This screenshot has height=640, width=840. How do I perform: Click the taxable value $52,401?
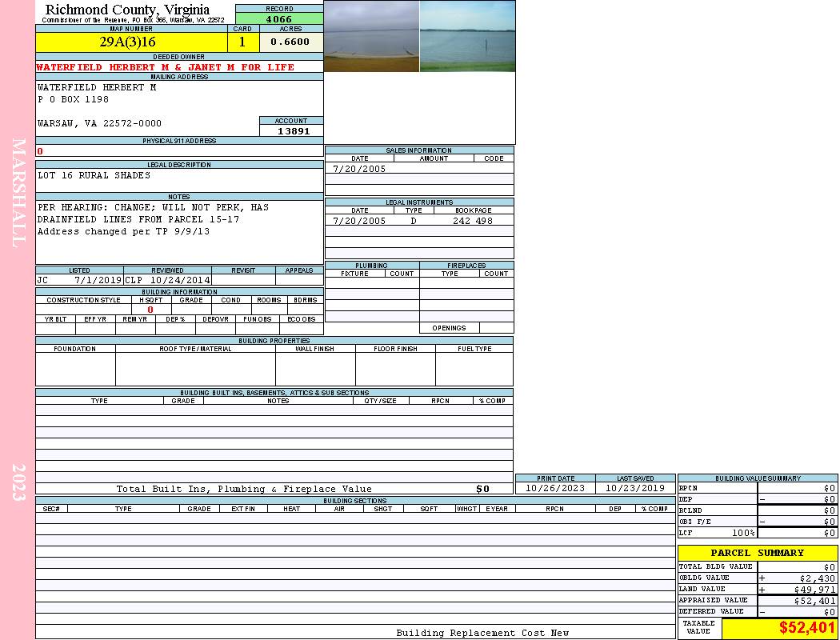pos(807,628)
